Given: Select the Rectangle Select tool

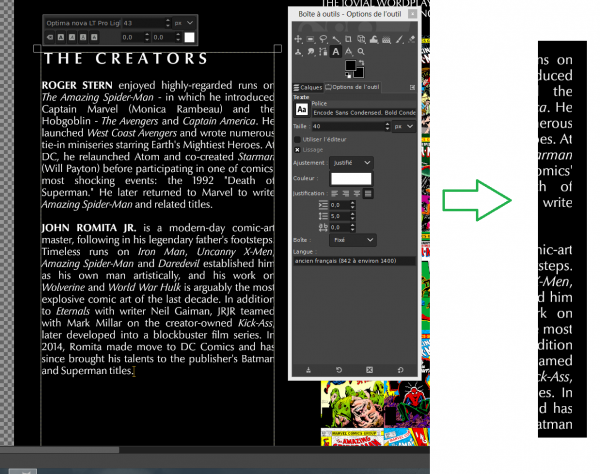Looking at the screenshot, I should [310, 39].
